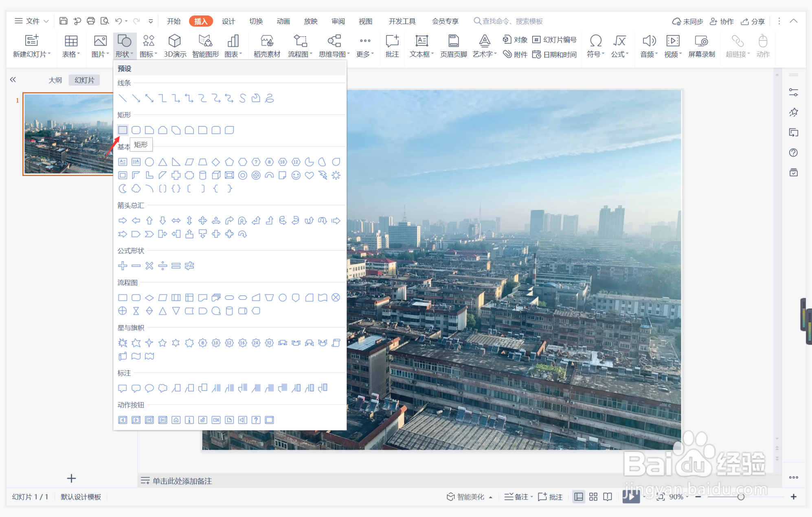Add new slide with plus button
The image size is (812, 517).
[71, 478]
